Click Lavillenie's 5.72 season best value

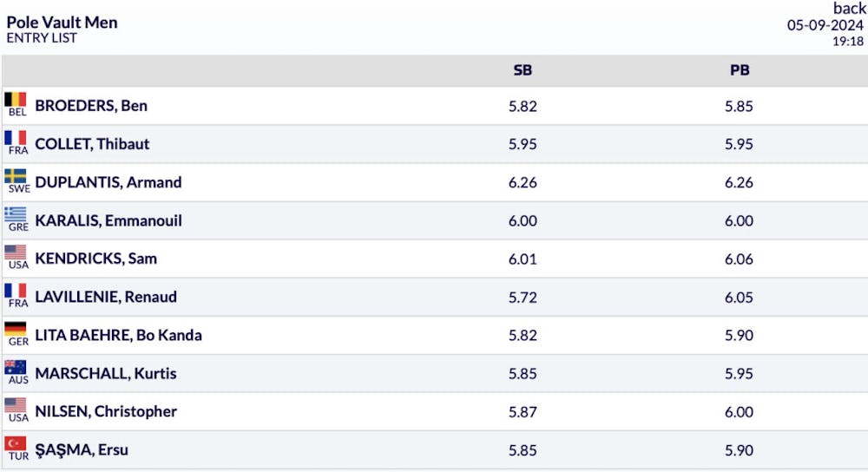coord(523,297)
